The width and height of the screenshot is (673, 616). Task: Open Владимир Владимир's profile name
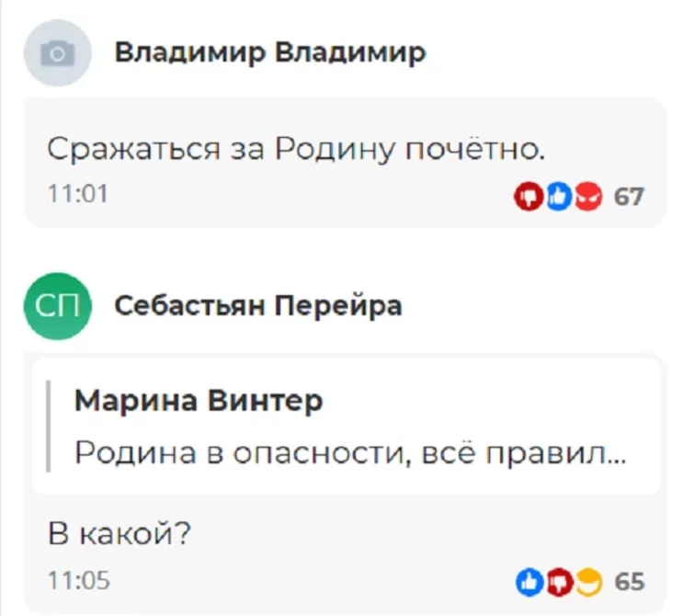(x=269, y=52)
